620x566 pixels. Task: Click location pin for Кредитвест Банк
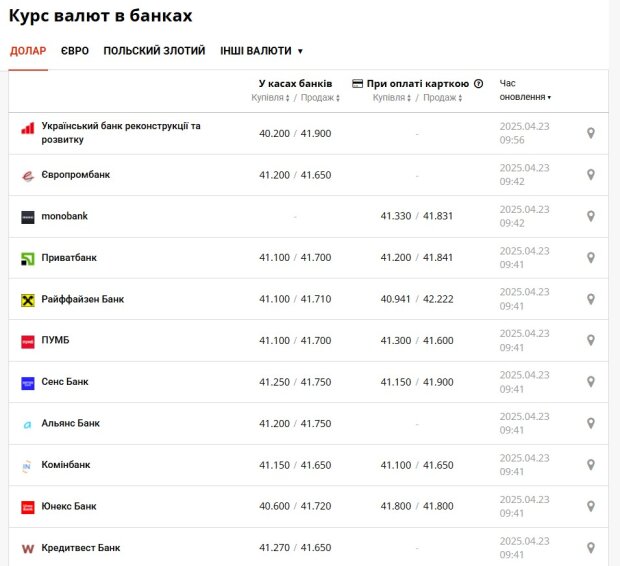pyautogui.click(x=590, y=547)
